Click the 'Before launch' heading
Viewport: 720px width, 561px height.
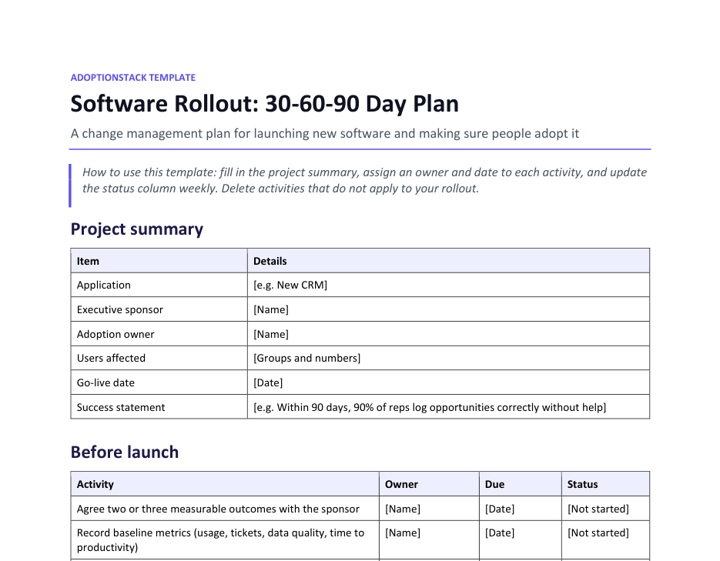point(124,452)
